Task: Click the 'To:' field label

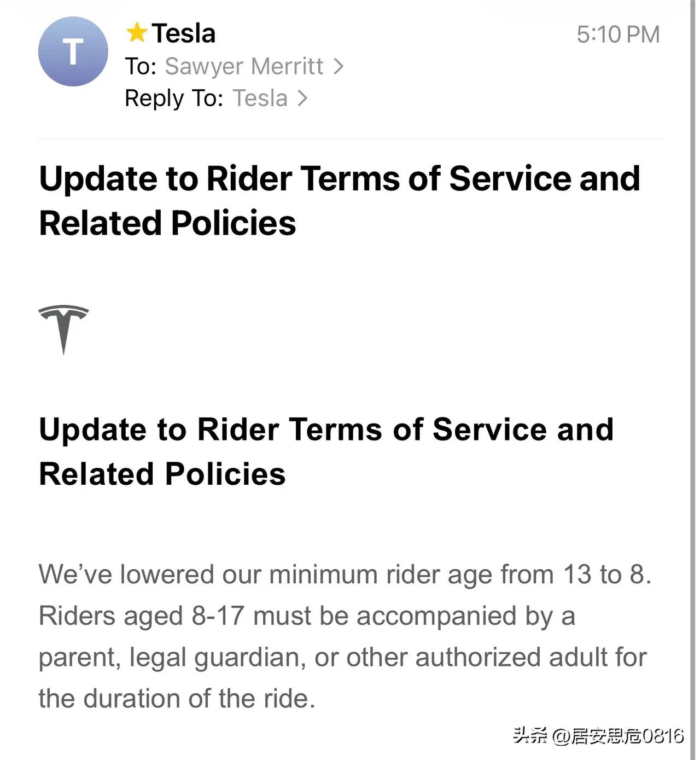Action: coord(141,67)
